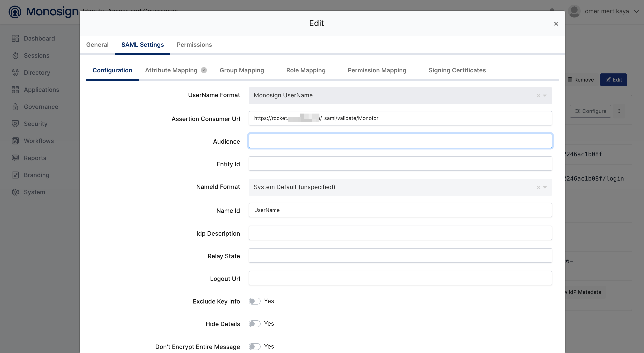Click the Configure button
Image resolution: width=644 pixels, height=353 pixels.
[x=590, y=111]
